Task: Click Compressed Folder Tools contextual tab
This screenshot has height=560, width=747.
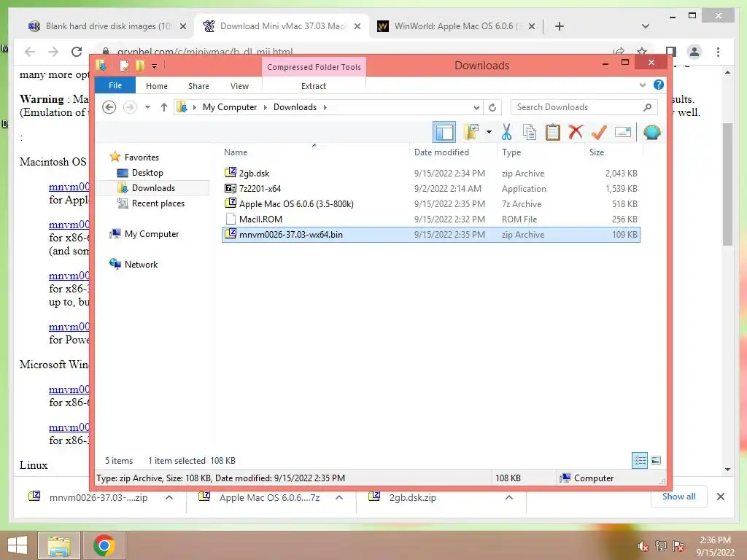Action: [314, 66]
